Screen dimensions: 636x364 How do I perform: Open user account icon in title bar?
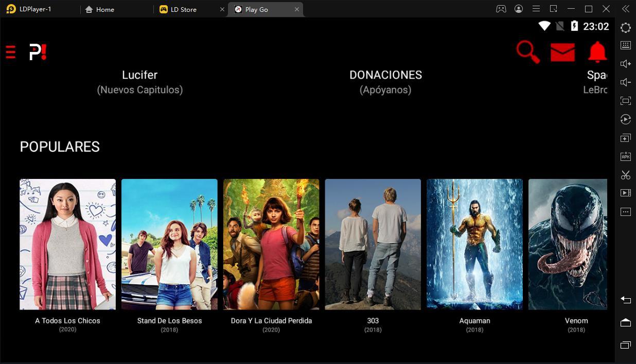click(519, 9)
